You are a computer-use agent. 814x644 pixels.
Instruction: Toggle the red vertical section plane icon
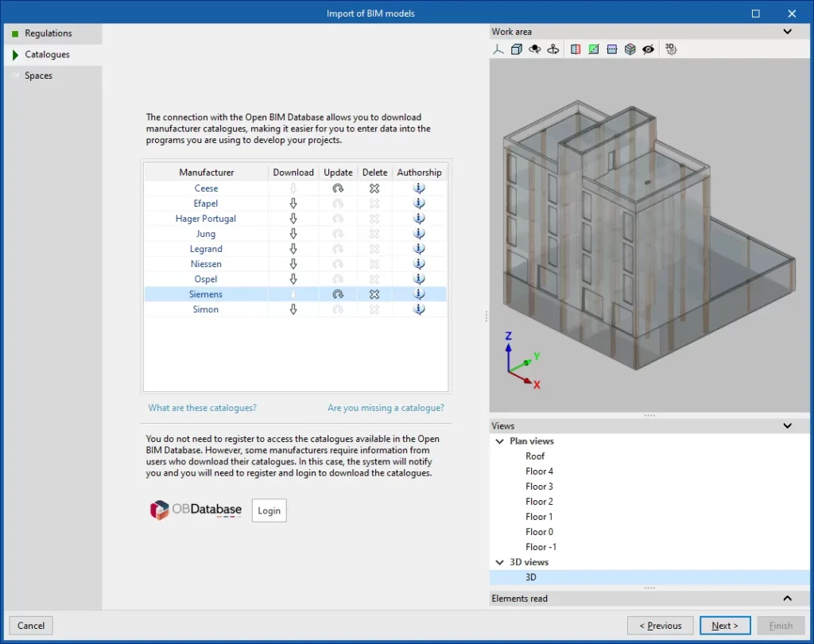click(x=576, y=49)
